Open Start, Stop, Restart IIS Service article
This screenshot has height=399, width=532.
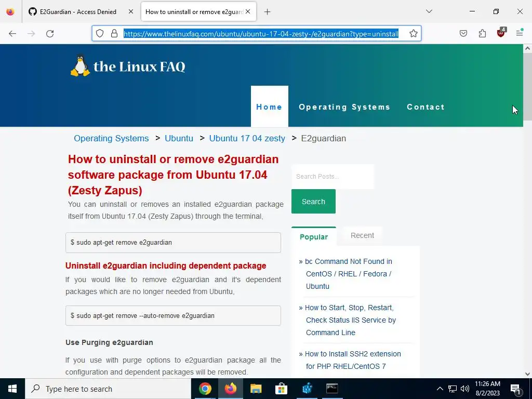click(x=351, y=320)
